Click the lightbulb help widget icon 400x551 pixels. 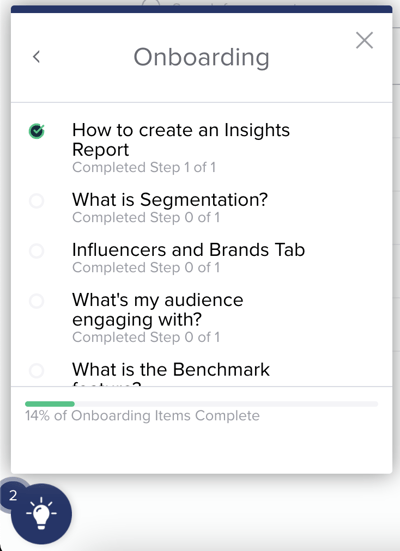pos(41,513)
